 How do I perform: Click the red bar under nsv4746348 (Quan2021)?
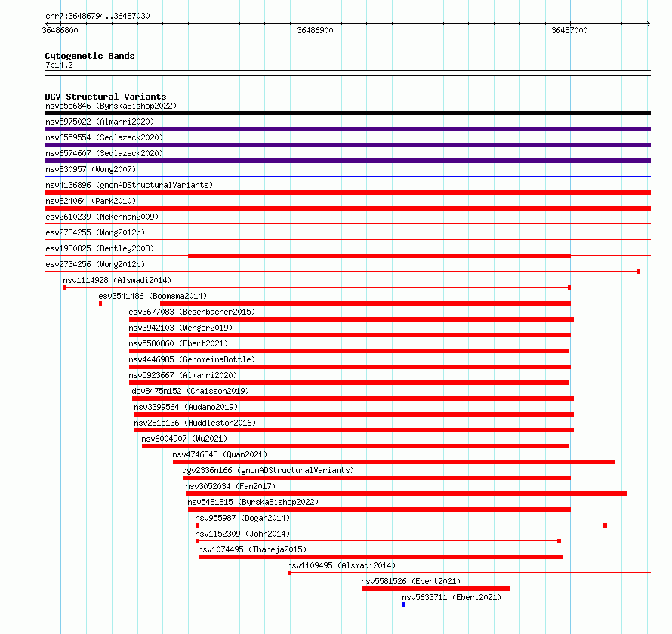(x=394, y=462)
